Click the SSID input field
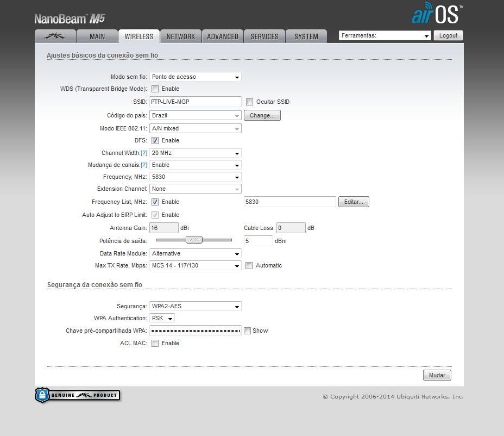504x436 pixels. point(196,102)
